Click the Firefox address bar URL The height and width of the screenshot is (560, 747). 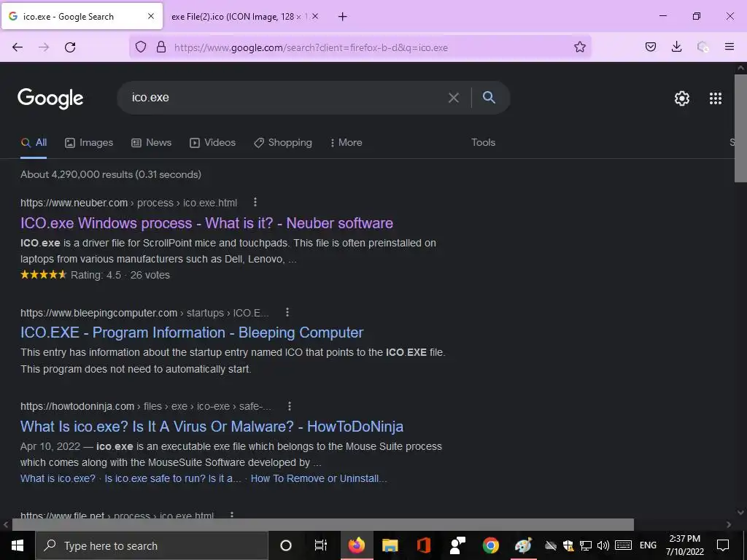point(311,47)
